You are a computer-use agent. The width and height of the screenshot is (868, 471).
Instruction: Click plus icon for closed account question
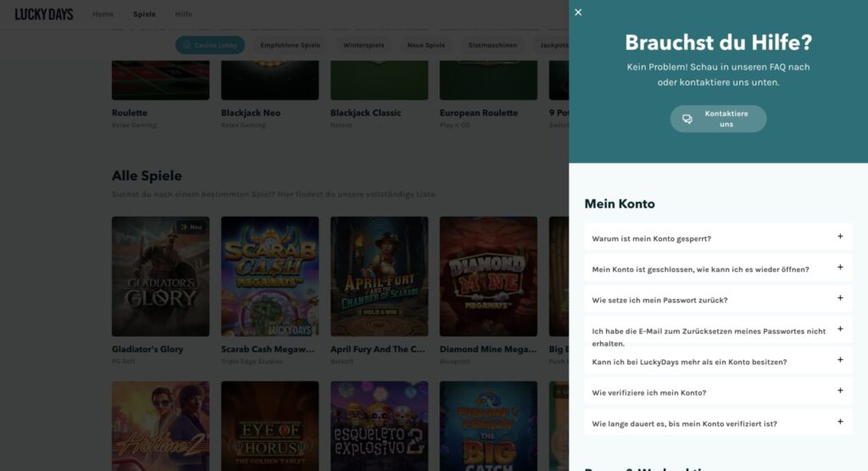click(x=840, y=268)
